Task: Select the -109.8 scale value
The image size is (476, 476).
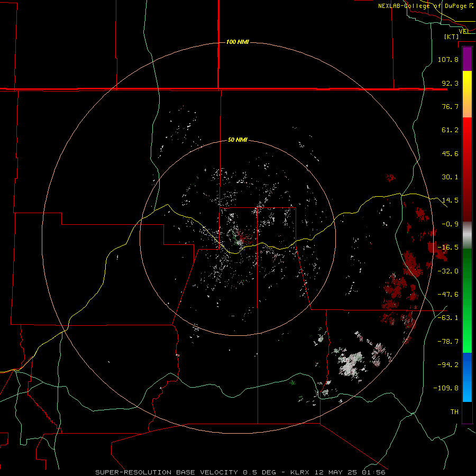Action: (x=446, y=388)
